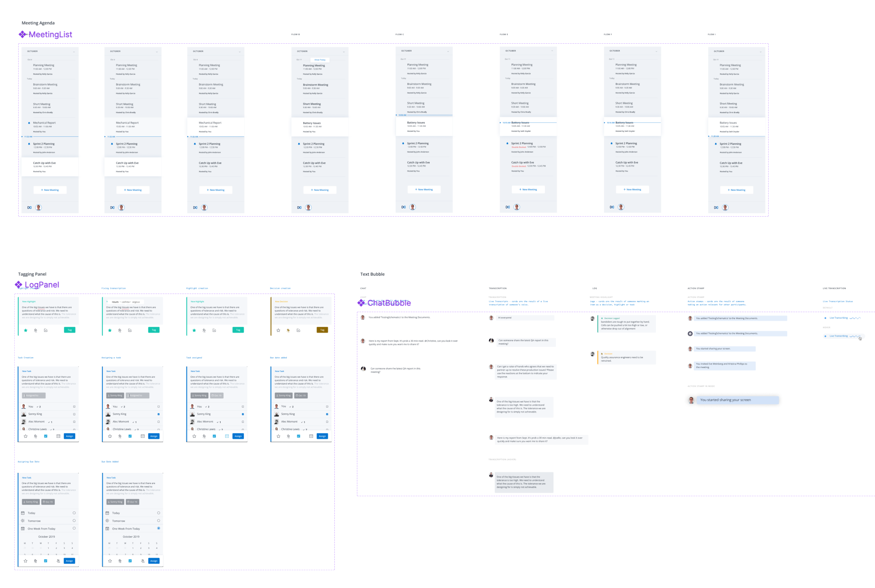
Task: Click the TRANSCRIPTION column header in Text Bubble section
Action: 497,288
